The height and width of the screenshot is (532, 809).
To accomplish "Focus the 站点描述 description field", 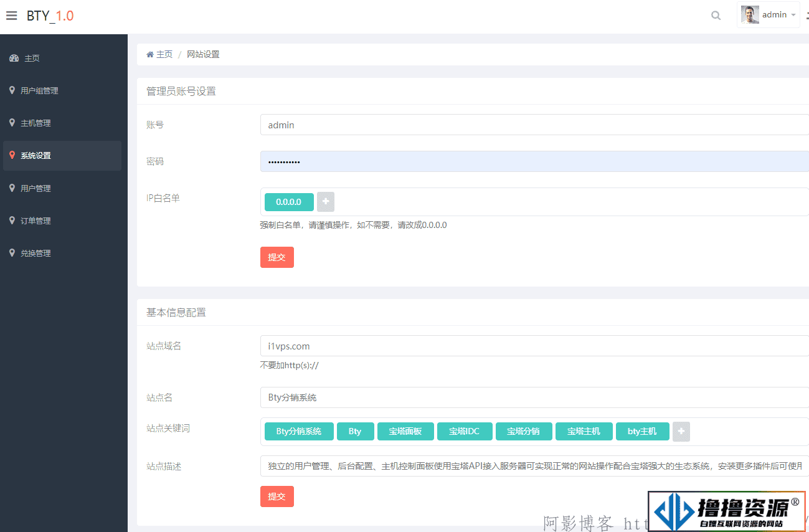I will tap(534, 466).
